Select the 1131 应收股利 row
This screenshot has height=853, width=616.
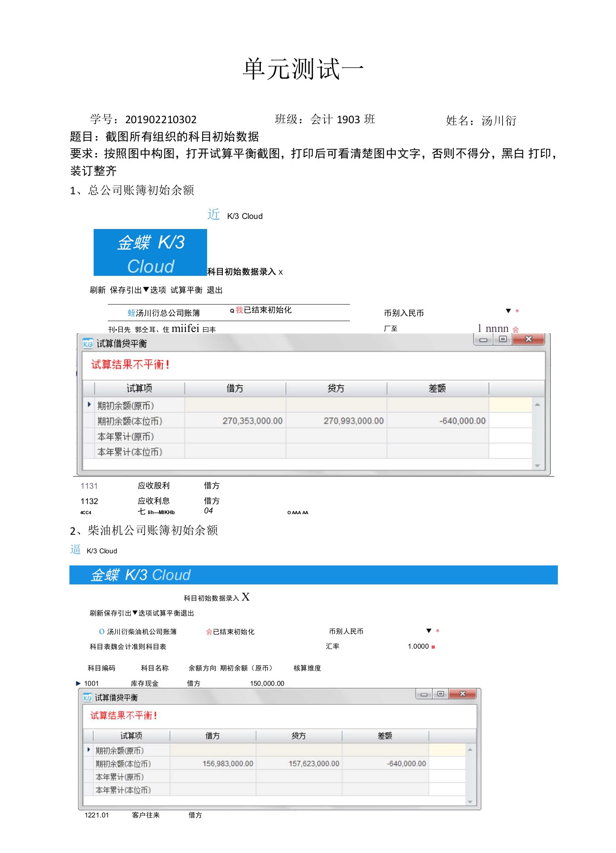click(x=150, y=485)
